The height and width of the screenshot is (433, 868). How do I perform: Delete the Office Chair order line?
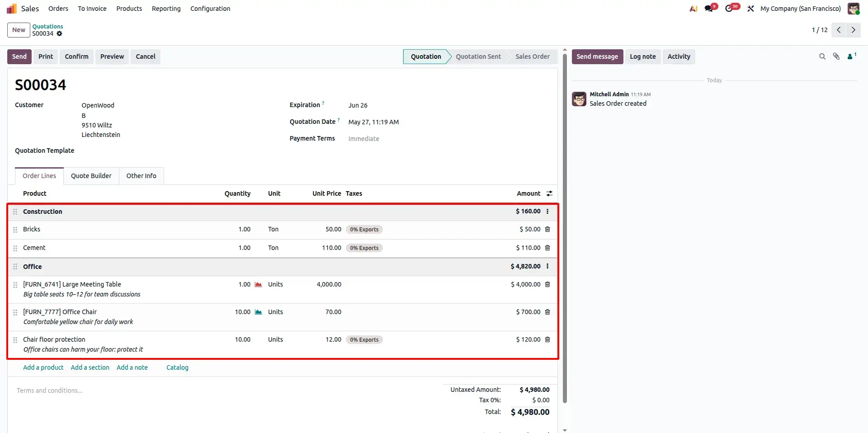547,312
